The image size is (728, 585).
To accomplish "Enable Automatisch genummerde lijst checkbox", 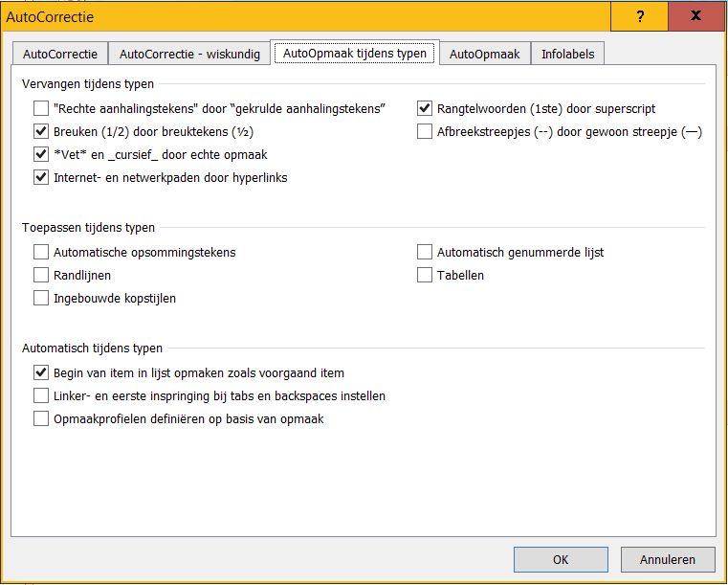I will click(426, 253).
